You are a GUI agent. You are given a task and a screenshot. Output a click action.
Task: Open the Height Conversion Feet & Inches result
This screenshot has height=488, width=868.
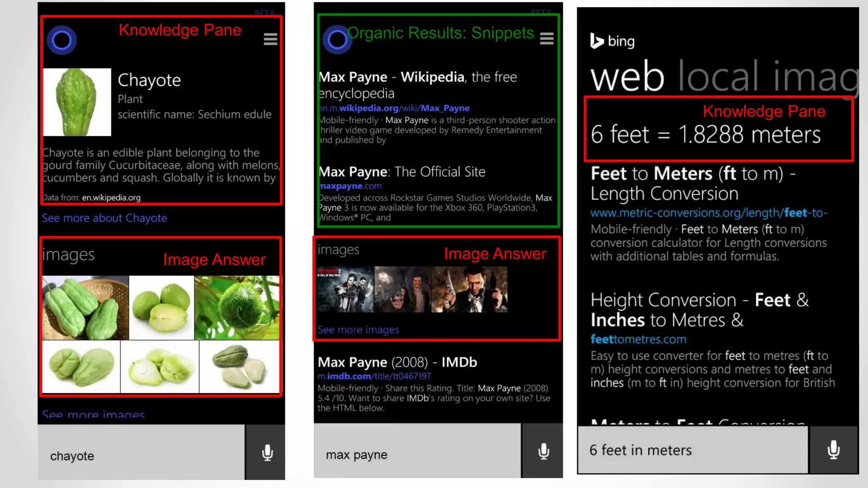[x=699, y=310]
